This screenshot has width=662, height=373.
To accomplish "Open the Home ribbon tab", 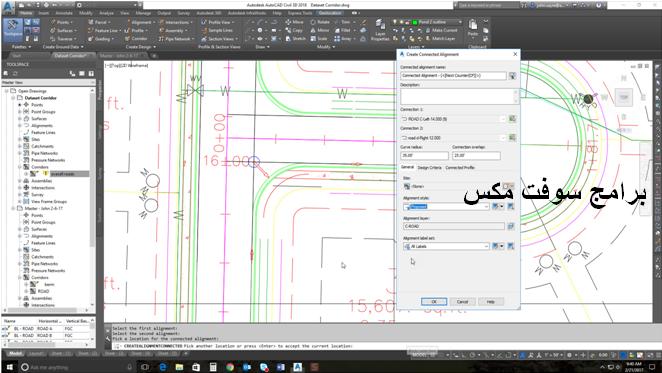I will pos(26,13).
